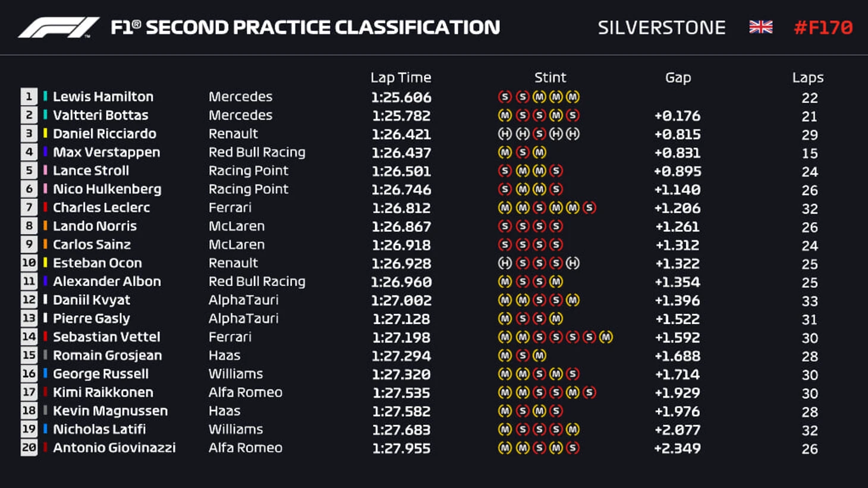Select Vettel's final medium tyre stint icon

pos(606,337)
